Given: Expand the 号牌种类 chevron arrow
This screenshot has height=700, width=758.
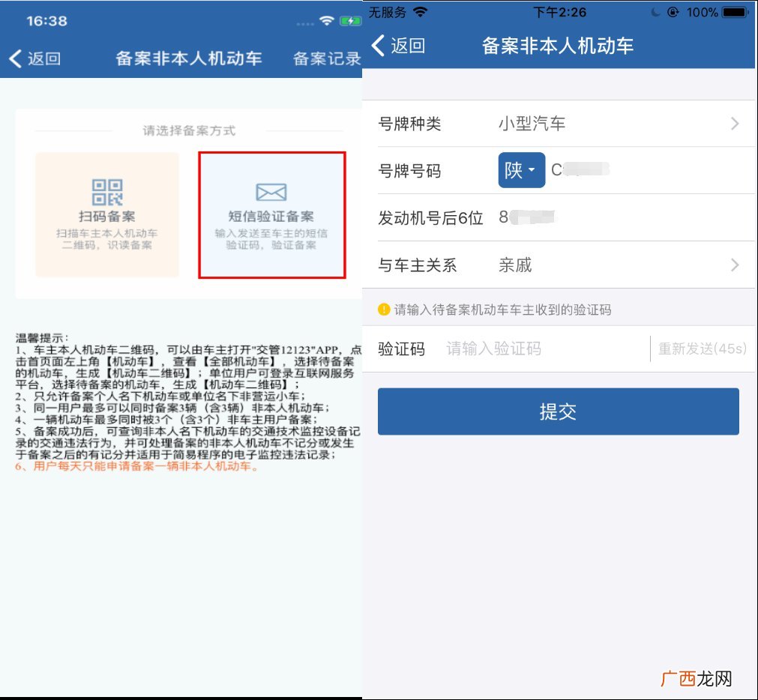Looking at the screenshot, I should [x=735, y=124].
